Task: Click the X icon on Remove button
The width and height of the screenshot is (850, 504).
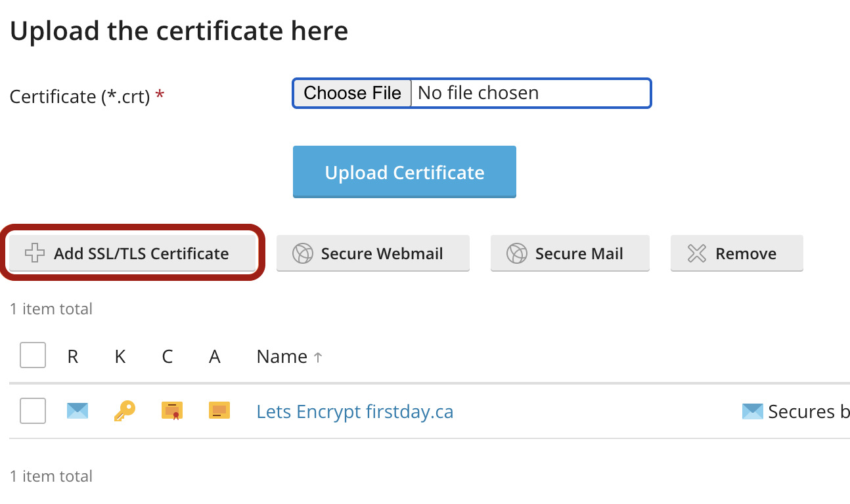Action: [x=696, y=253]
